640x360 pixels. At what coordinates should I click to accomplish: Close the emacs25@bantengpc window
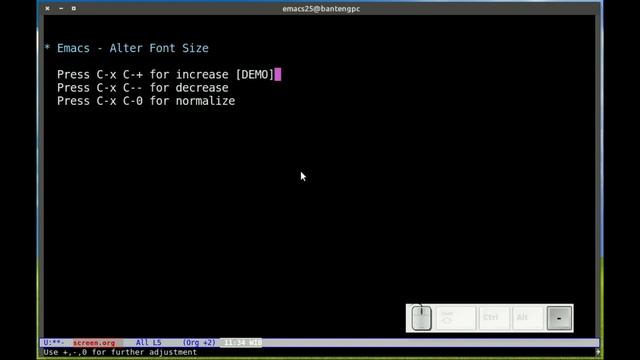pos(47,8)
